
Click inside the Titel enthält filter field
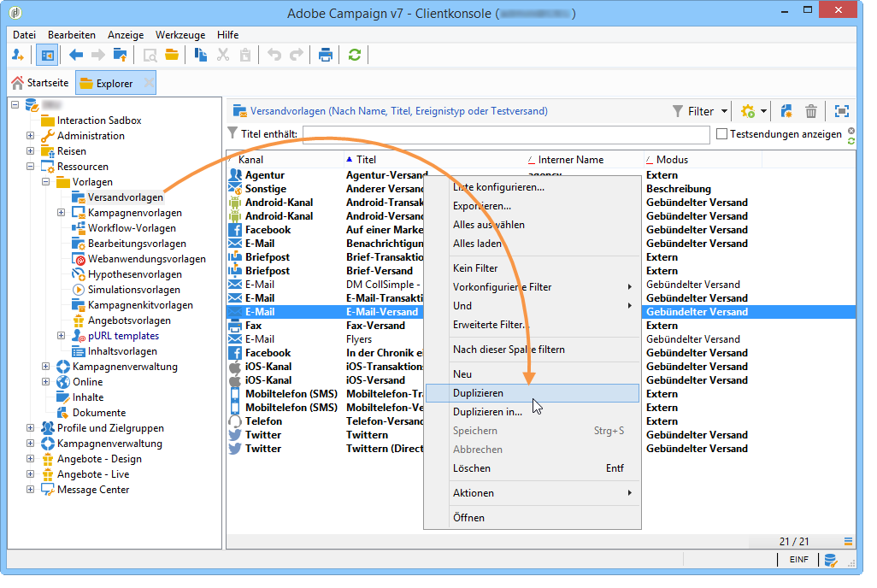506,134
